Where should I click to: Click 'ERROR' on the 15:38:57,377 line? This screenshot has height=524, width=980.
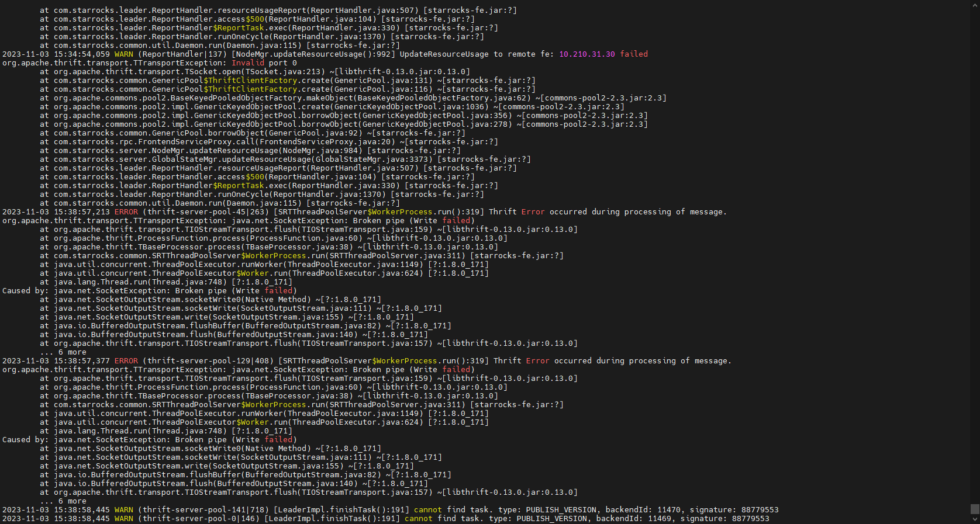click(x=126, y=361)
